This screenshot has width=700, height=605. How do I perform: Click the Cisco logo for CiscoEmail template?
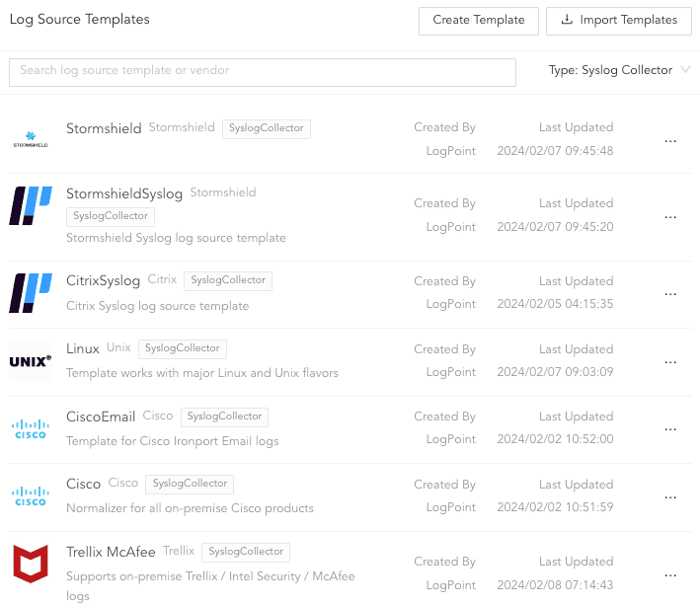click(31, 429)
